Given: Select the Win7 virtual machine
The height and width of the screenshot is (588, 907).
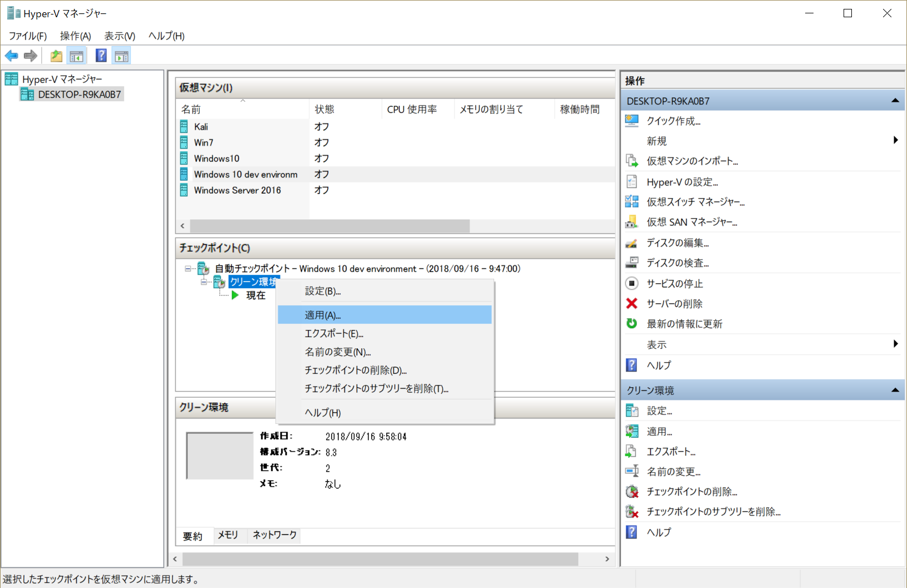Looking at the screenshot, I should click(x=204, y=142).
